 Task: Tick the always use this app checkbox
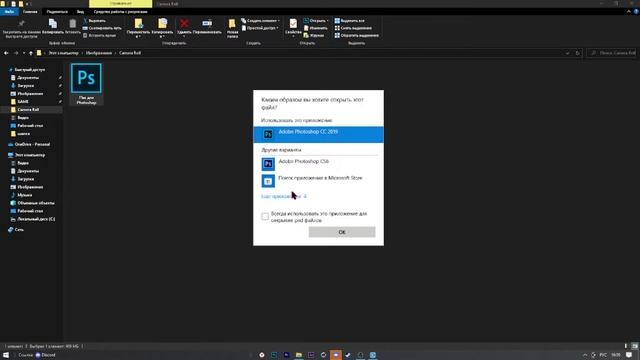tap(265, 216)
